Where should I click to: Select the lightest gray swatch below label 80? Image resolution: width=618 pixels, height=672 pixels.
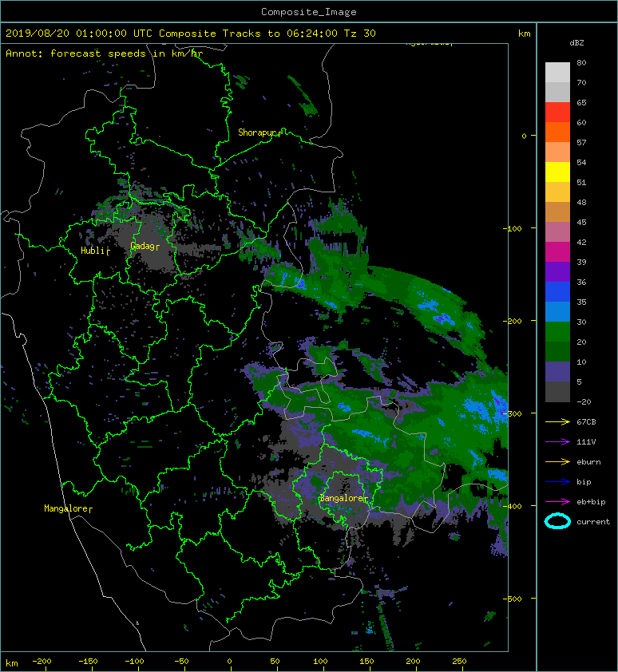coord(557,73)
